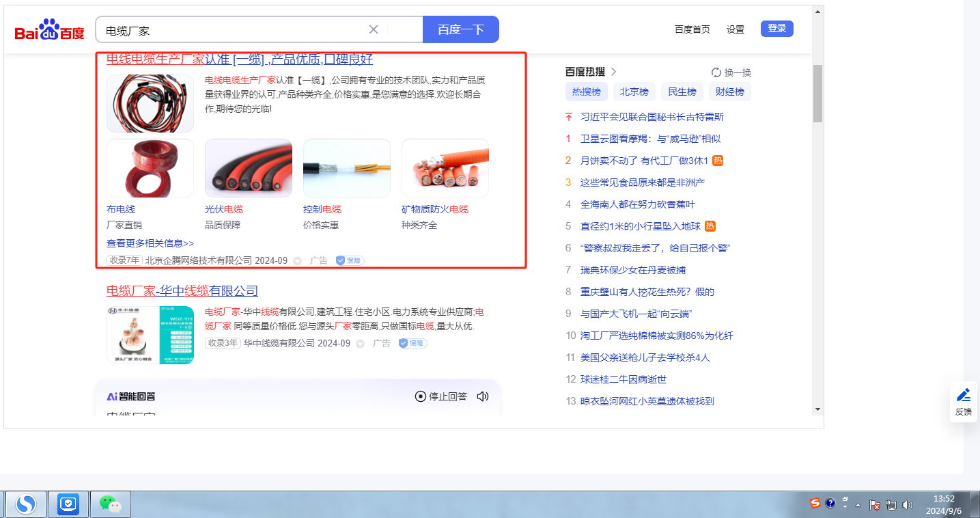The width and height of the screenshot is (980, 518).
Task: Show hidden tray icons with the up arrow
Action: (858, 505)
